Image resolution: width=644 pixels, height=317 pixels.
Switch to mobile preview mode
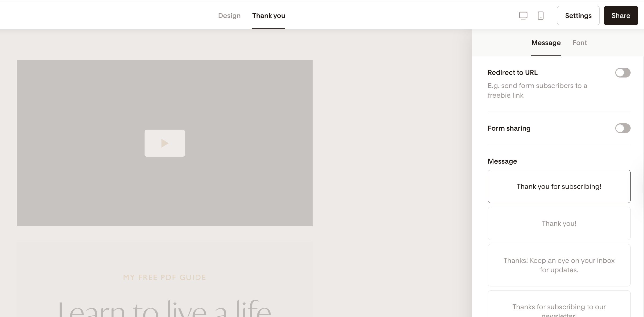[541, 16]
